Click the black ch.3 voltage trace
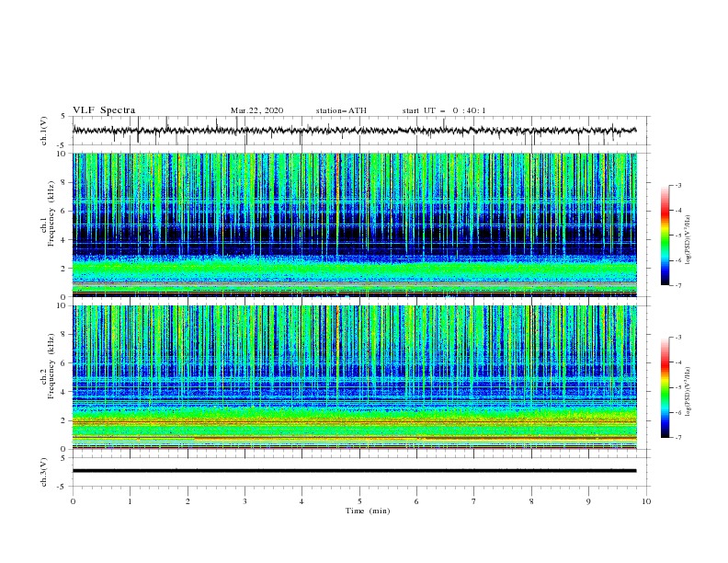Image resolution: width=728 pixels, height=563 pixels. 354,471
